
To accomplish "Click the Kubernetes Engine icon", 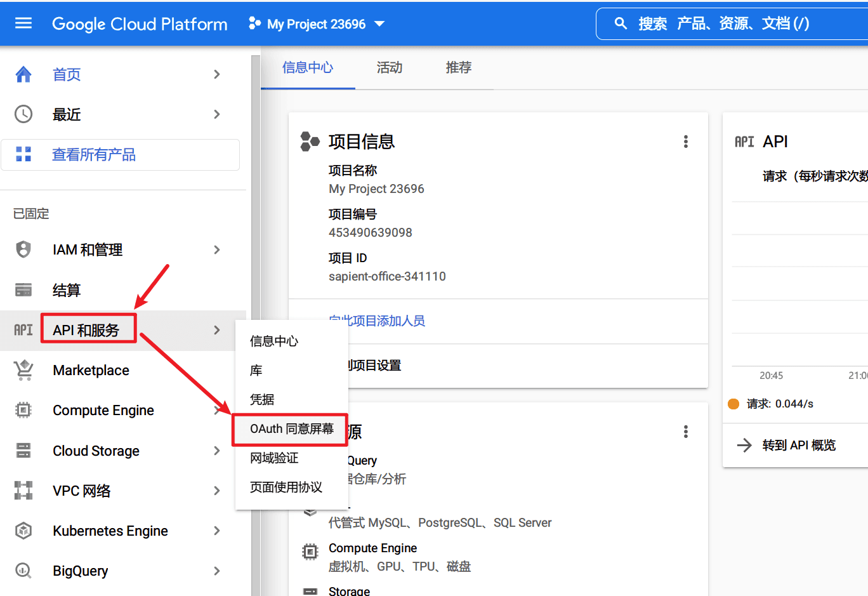I will 23,531.
